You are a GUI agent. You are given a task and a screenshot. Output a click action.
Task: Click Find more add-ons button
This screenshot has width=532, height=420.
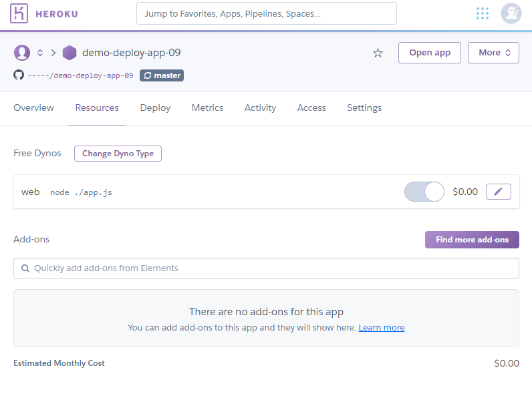point(472,240)
